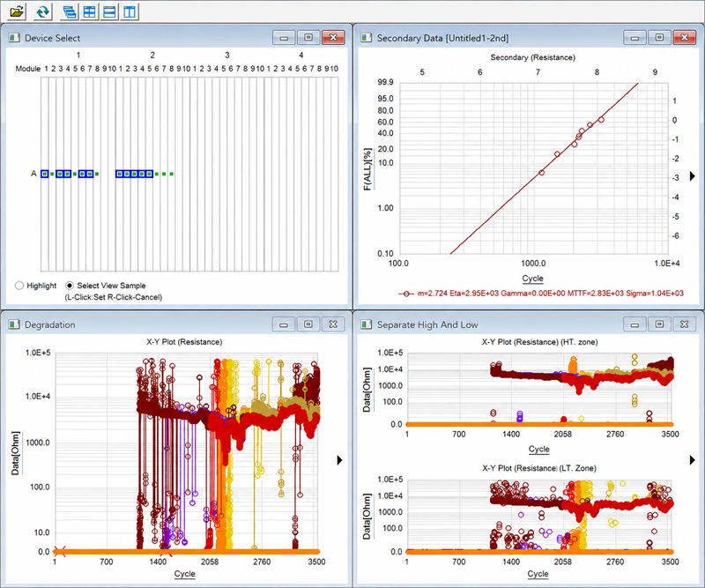Expand the arrow beside the Degradation plot
This screenshot has height=588, width=705.
(339, 460)
